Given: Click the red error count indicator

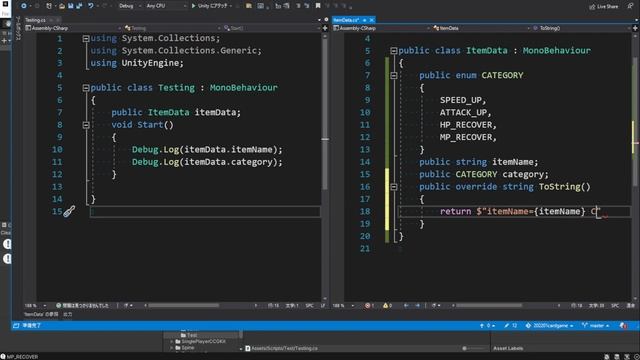Looking at the screenshot, I should pyautogui.click(x=369, y=305).
